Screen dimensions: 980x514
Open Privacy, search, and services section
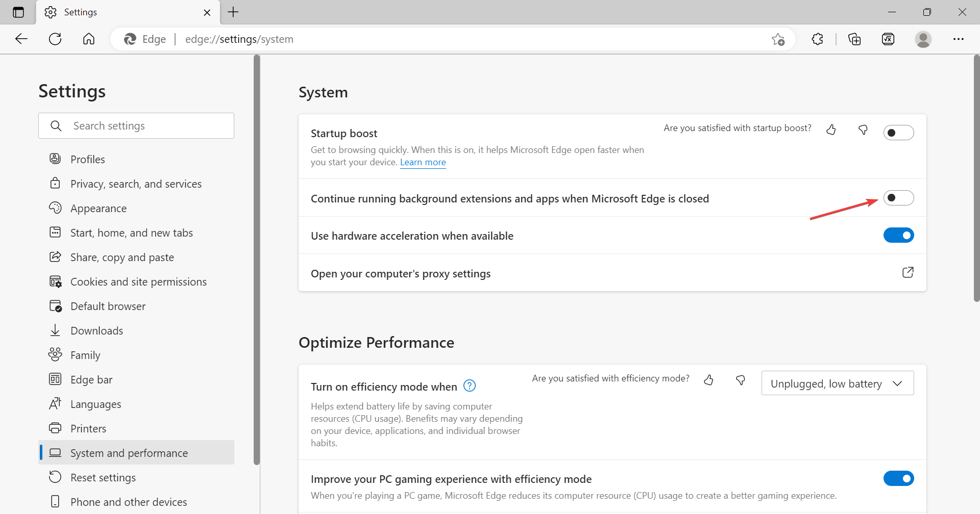[136, 184]
